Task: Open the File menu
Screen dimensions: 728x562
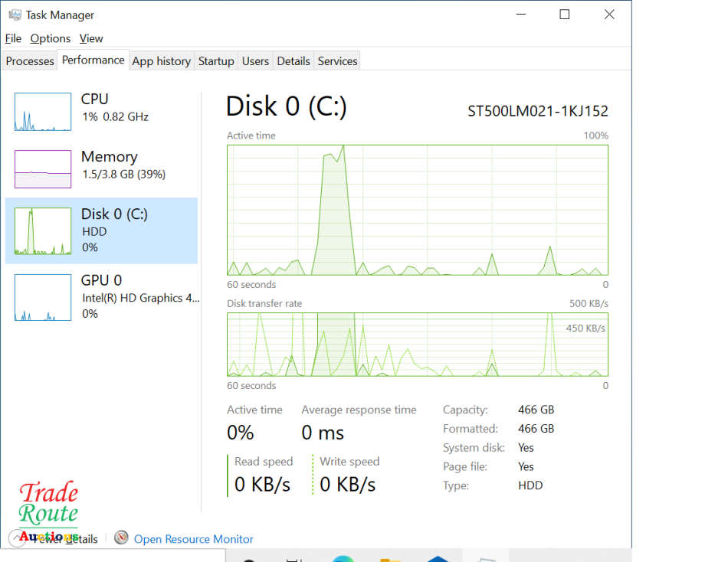Action: 13,38
